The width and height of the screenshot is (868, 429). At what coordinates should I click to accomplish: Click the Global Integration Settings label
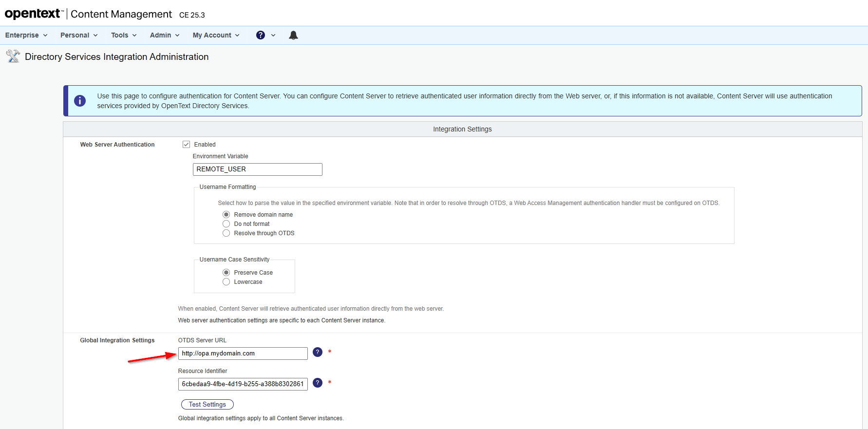coord(117,340)
